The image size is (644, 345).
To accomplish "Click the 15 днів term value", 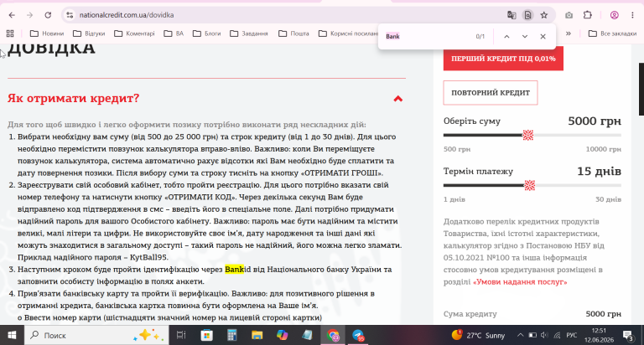I will click(599, 171).
